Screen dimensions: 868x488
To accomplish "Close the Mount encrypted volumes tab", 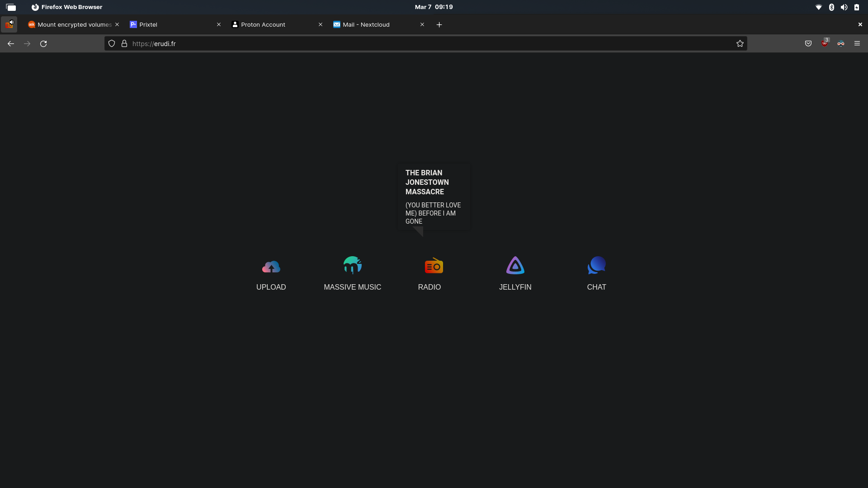I will coord(117,25).
